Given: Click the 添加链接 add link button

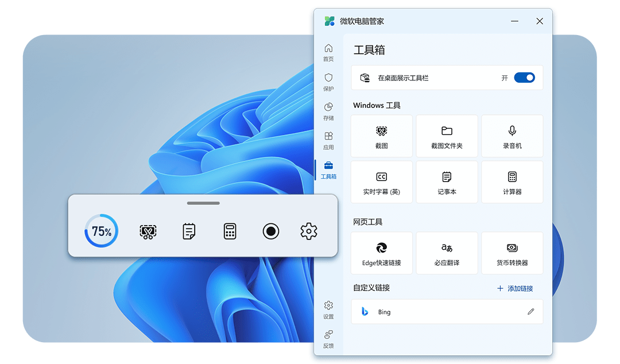Looking at the screenshot, I should [x=515, y=288].
